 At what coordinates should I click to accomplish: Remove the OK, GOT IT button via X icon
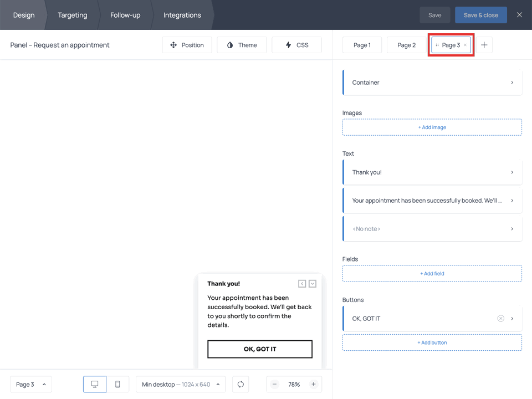click(x=500, y=319)
